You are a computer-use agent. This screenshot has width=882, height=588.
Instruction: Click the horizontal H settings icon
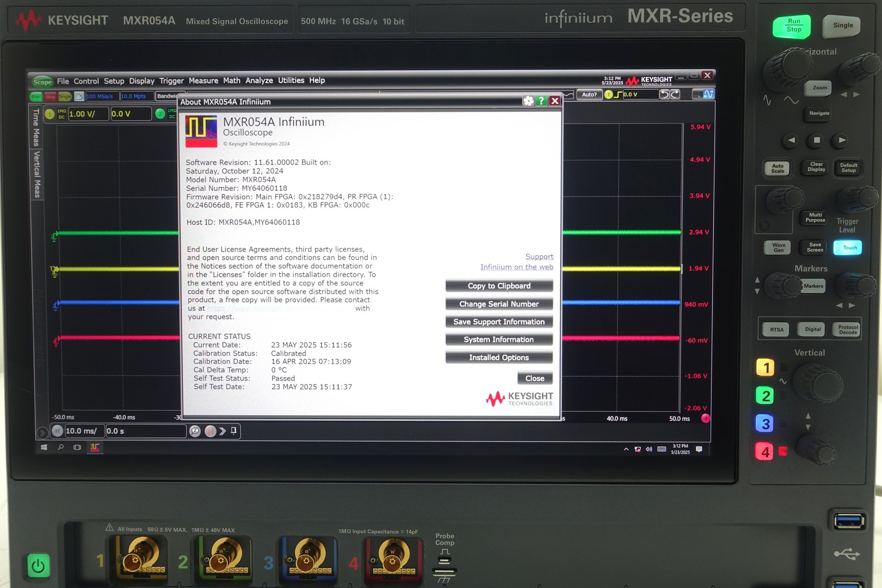point(57,431)
